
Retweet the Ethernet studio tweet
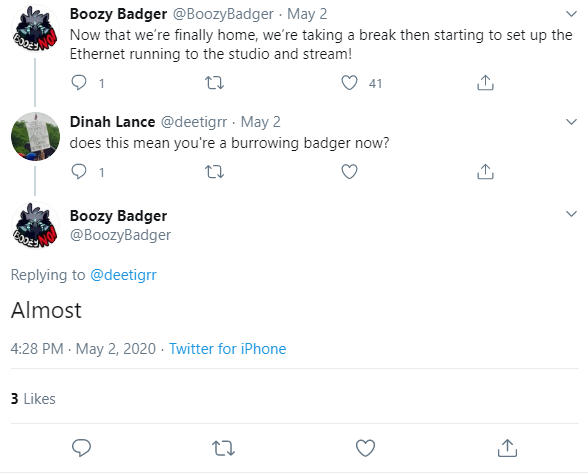point(214,83)
